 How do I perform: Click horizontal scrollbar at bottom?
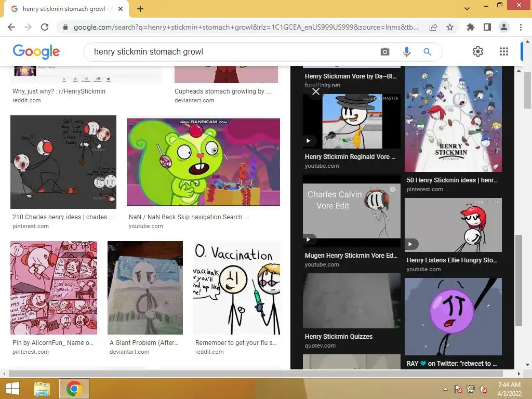256,374
